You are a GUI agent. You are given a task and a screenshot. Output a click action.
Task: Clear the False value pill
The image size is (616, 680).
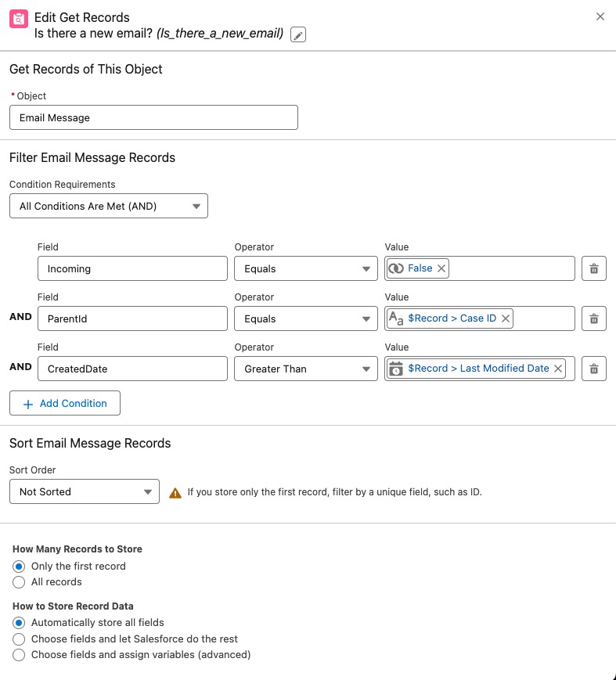point(441,268)
